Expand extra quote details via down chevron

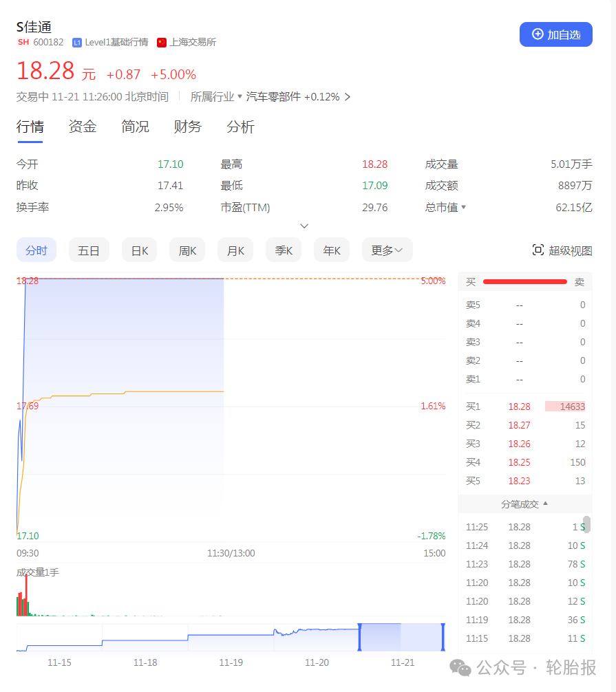[x=304, y=226]
